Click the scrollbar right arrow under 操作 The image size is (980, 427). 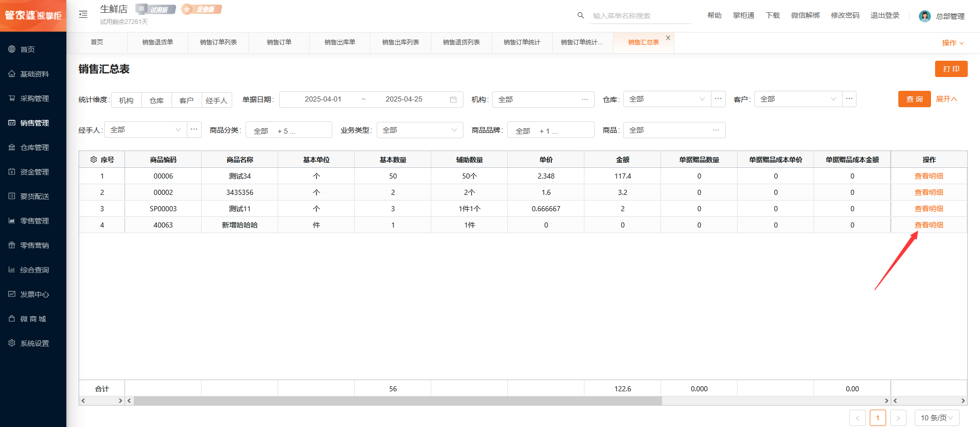pyautogui.click(x=963, y=401)
